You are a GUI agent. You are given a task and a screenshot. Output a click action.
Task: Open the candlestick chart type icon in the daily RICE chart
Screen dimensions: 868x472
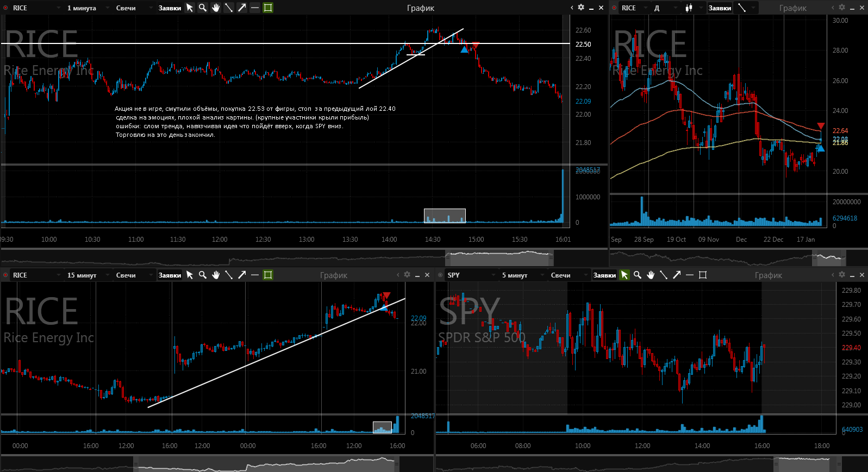click(x=689, y=8)
